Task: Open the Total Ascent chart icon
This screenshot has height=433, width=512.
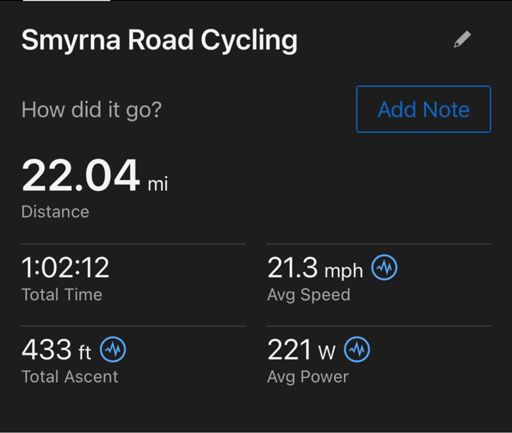Action: pyautogui.click(x=113, y=349)
